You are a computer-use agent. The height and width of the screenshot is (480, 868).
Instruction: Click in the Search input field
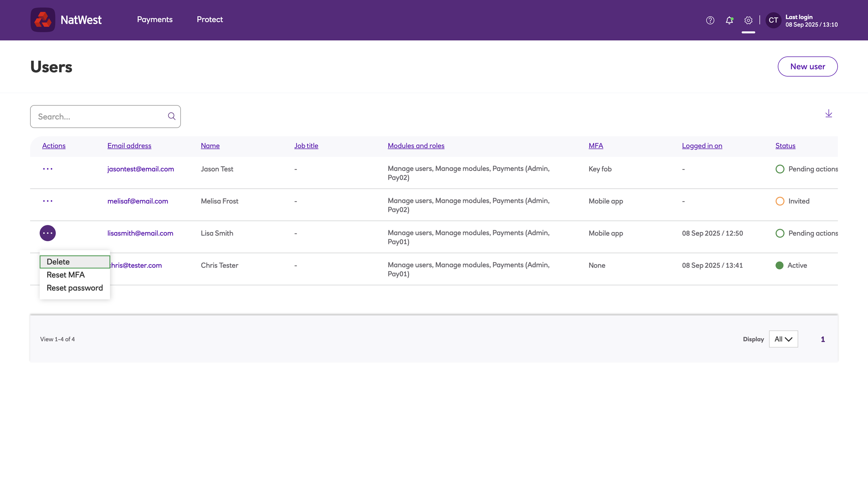(x=99, y=116)
